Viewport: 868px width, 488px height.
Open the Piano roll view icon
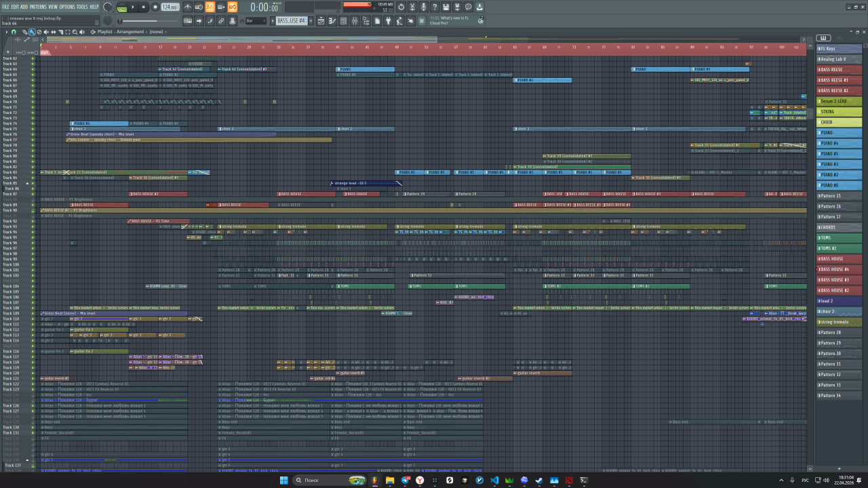pos(333,21)
